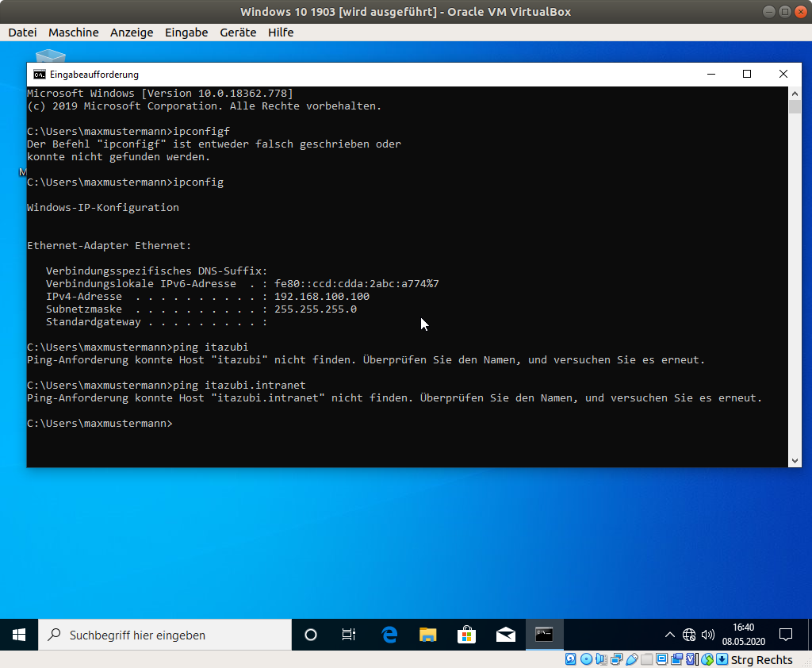Image resolution: width=812 pixels, height=668 pixels.
Task: Click the CPU virtualization status icon
Action: [x=692, y=658]
